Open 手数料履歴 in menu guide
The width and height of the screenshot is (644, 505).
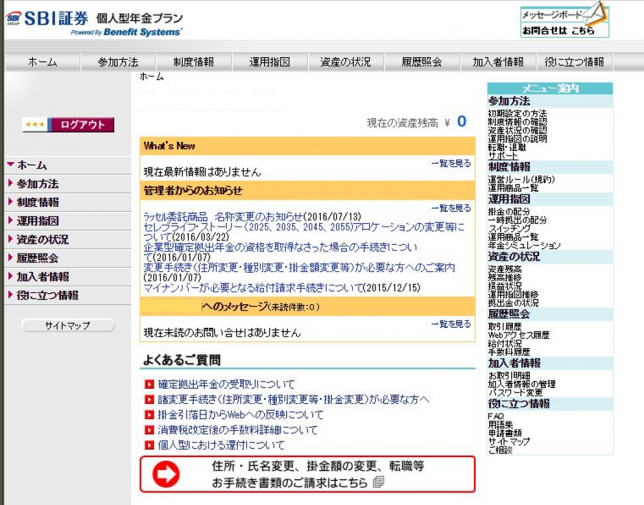(x=509, y=352)
